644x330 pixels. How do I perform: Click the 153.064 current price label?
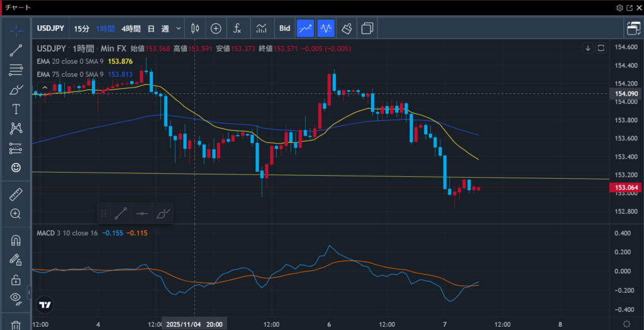click(x=626, y=188)
